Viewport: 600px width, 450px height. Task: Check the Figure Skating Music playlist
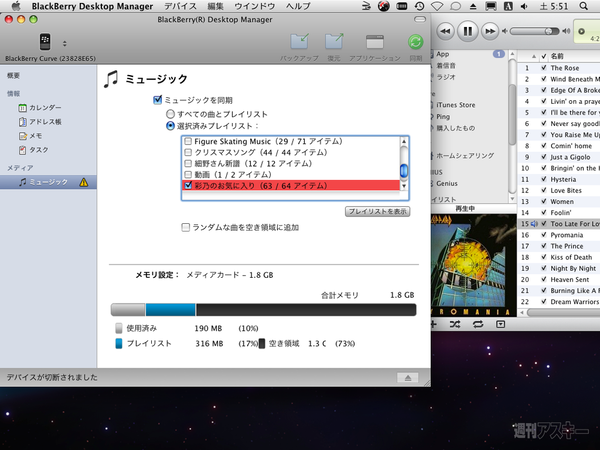pyautogui.click(x=188, y=141)
